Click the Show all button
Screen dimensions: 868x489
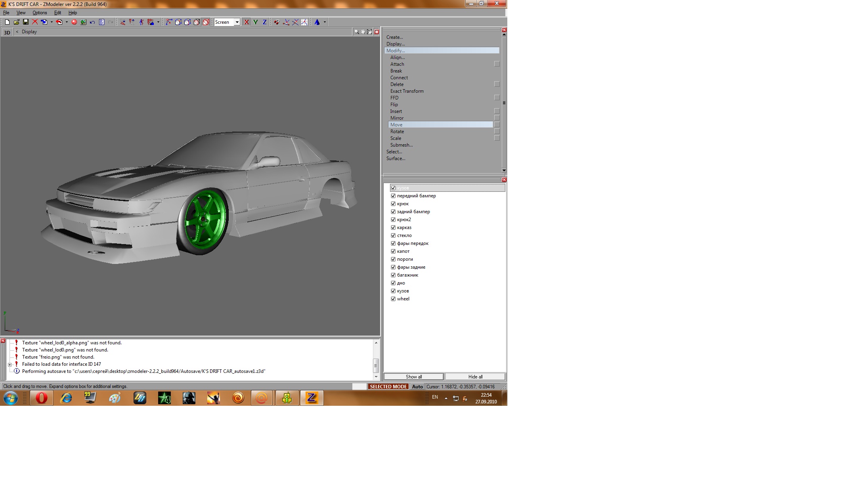click(x=413, y=377)
